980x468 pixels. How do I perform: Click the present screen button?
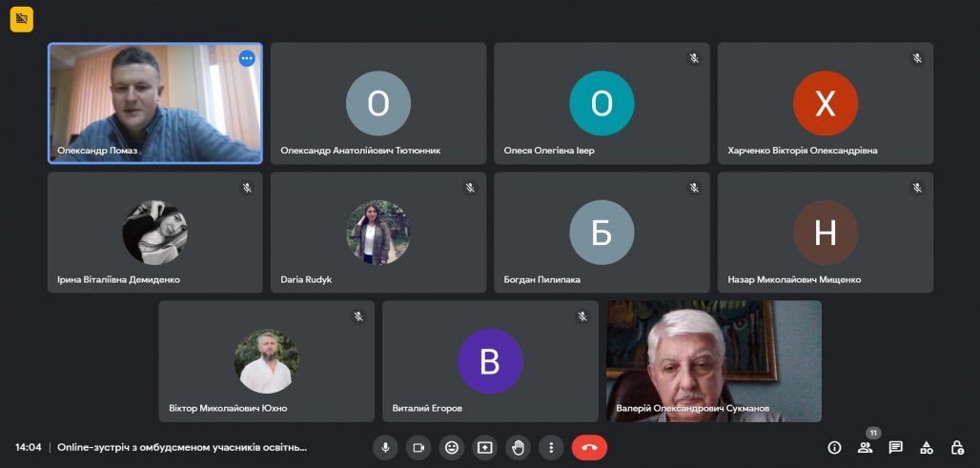click(x=485, y=447)
